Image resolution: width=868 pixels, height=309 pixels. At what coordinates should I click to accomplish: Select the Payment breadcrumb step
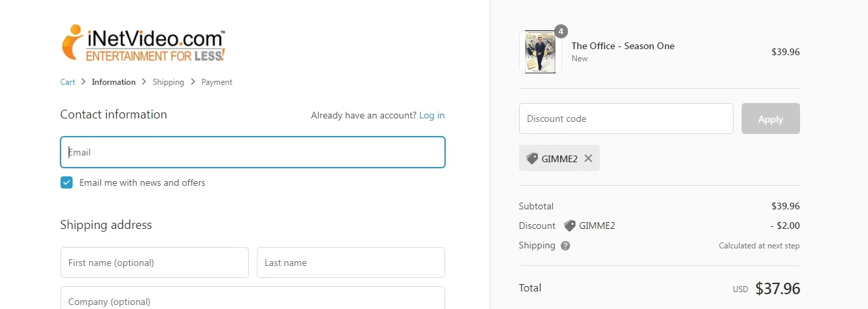(216, 82)
